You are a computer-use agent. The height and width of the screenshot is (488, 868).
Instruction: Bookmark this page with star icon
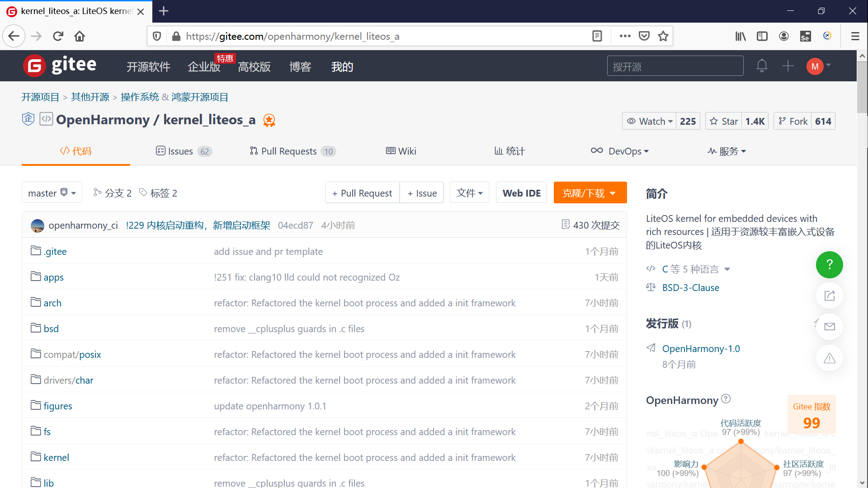coord(663,36)
